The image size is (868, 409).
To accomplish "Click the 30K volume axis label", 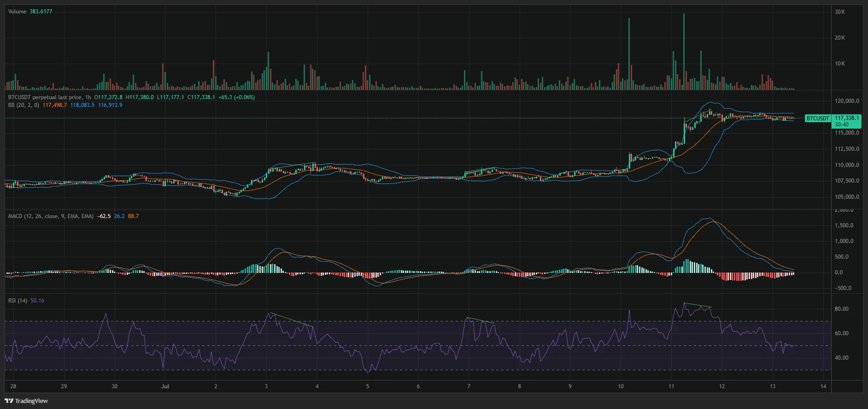I will (840, 12).
